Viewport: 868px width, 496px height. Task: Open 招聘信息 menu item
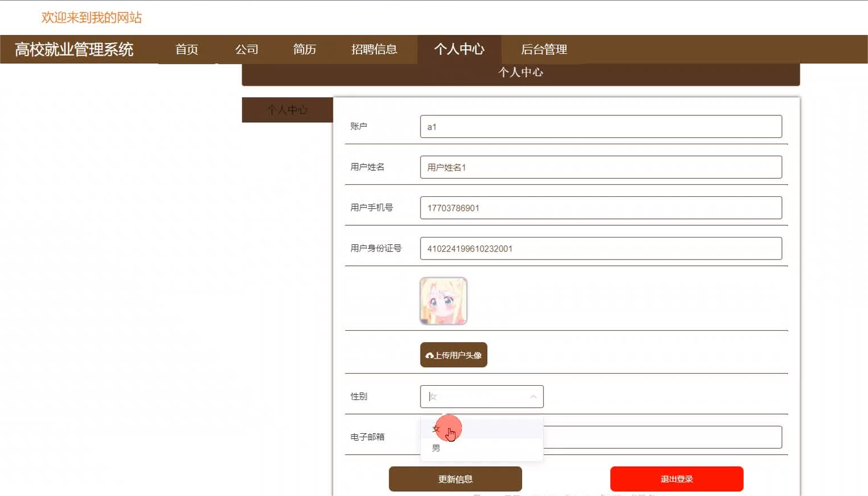[x=374, y=49]
